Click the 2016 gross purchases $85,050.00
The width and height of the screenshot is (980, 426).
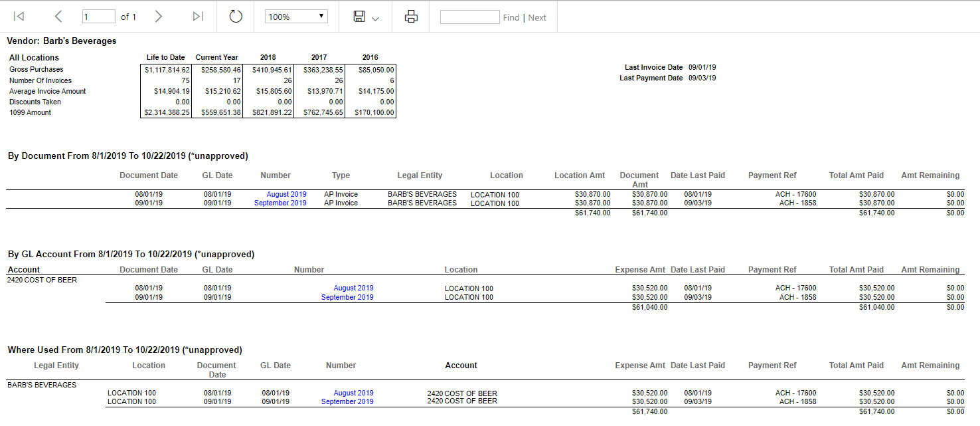click(376, 69)
